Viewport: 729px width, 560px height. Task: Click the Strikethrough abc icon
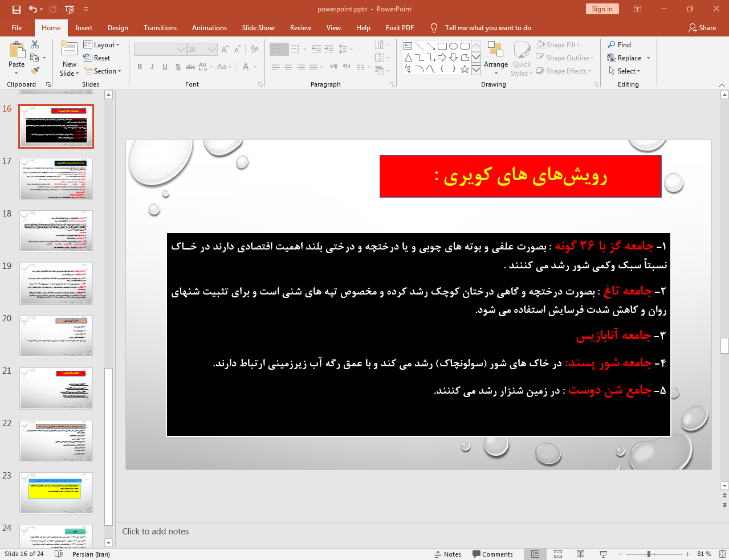pyautogui.click(x=190, y=67)
